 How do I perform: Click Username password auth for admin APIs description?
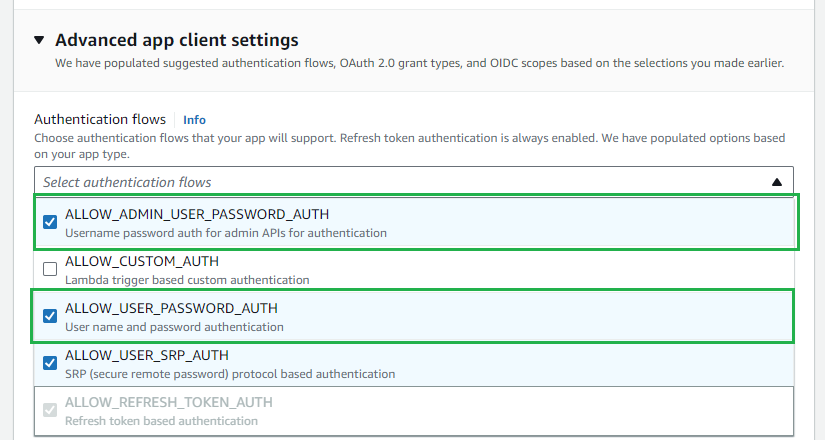(226, 233)
